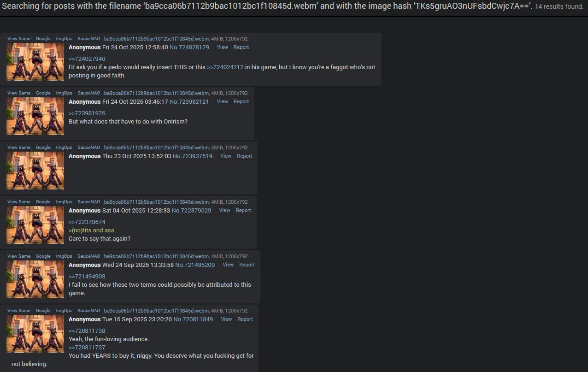Image resolution: width=588 pixels, height=372 pixels.
Task: Open SauceNAO for post No.722379029
Action: coord(88,202)
